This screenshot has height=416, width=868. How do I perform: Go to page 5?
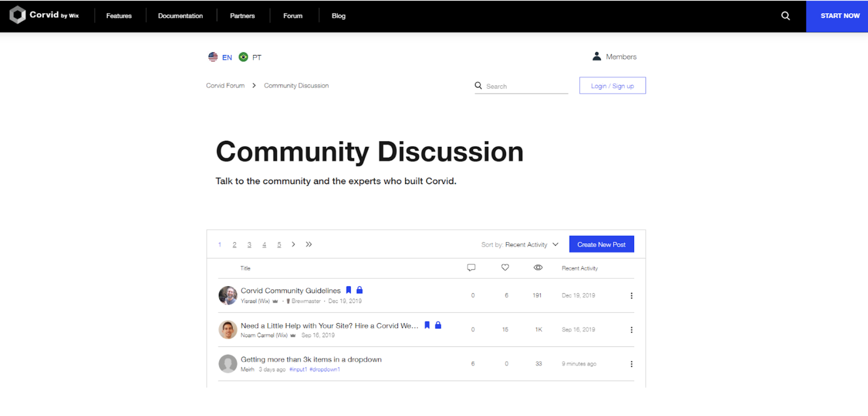click(x=279, y=245)
